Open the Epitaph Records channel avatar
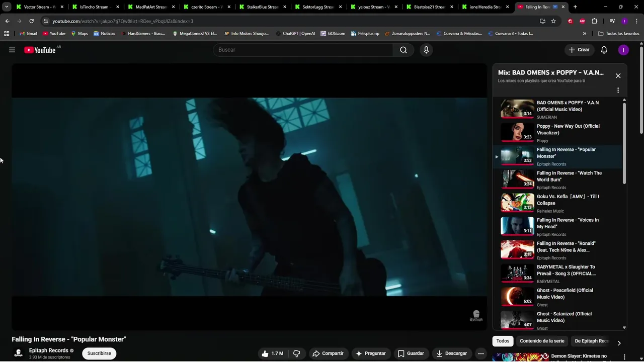The height and width of the screenshot is (362, 644). point(19,353)
